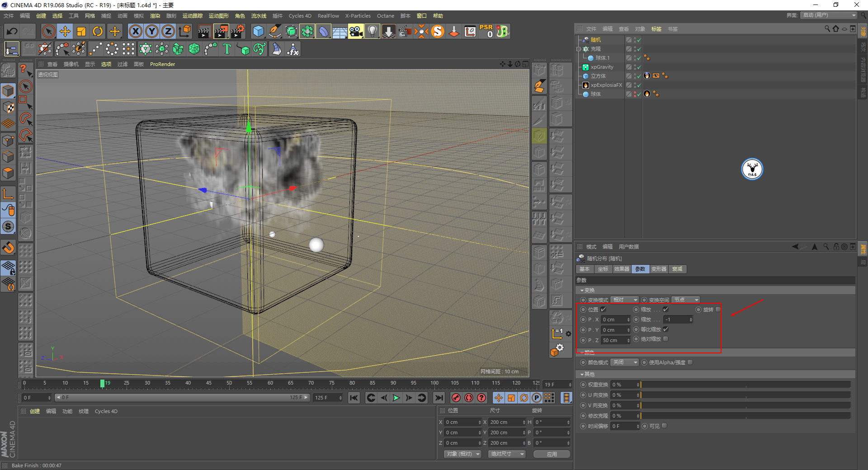Switch to Polygons mode

tap(8, 173)
